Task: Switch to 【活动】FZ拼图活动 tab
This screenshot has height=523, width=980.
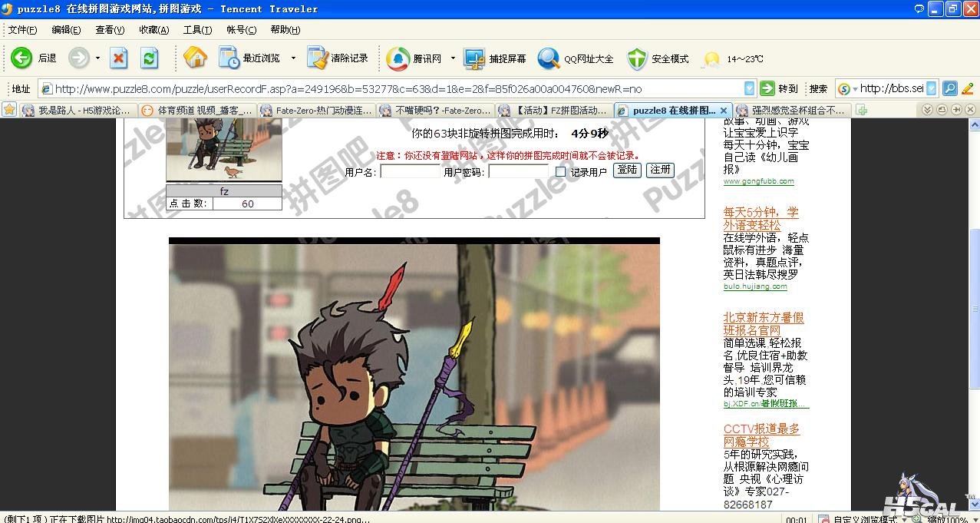Action: pos(555,111)
